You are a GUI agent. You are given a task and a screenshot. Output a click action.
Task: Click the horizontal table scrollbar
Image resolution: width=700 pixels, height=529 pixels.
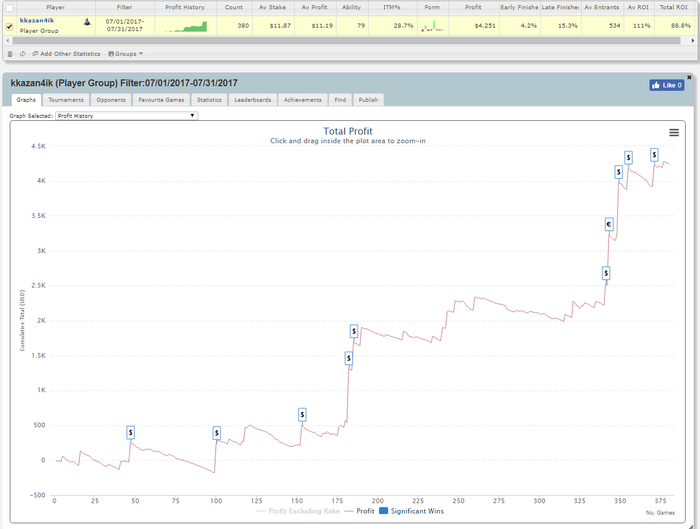click(346, 41)
